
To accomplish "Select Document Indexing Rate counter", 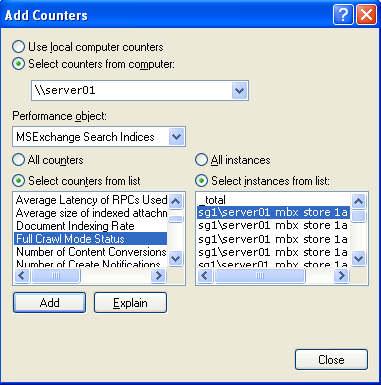I will pyautogui.click(x=91, y=226).
